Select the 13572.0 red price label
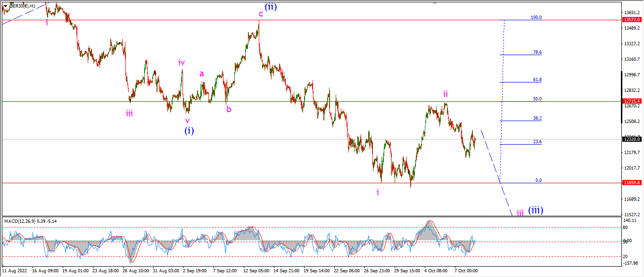The width and height of the screenshot is (644, 277). (x=632, y=20)
